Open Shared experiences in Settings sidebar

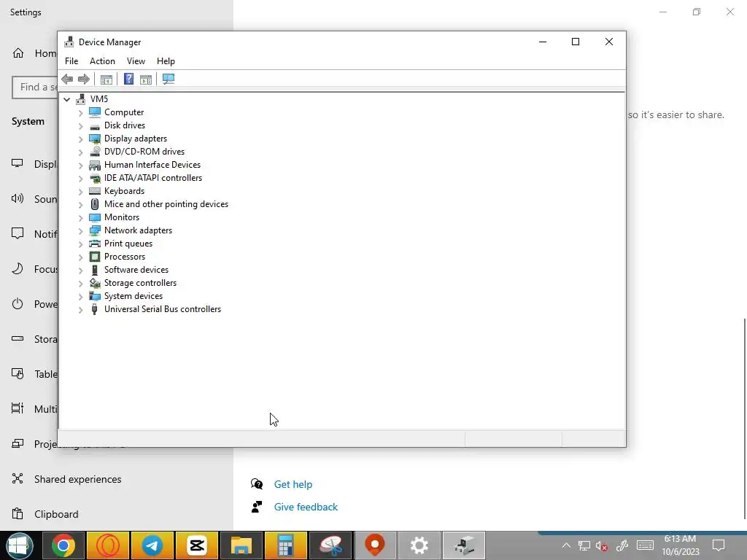tap(77, 479)
